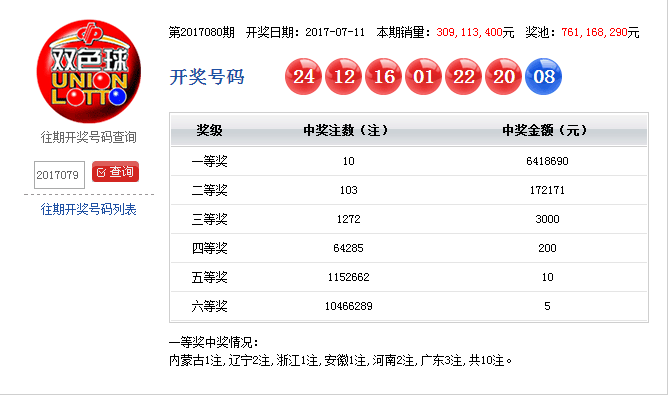
Task: Select blue ball number 08
Action: (544, 77)
